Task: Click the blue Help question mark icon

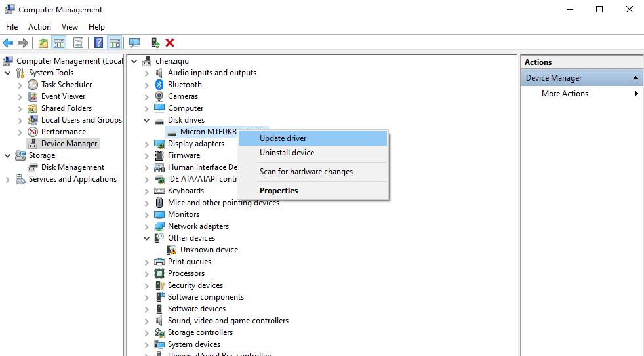Action: coord(98,43)
